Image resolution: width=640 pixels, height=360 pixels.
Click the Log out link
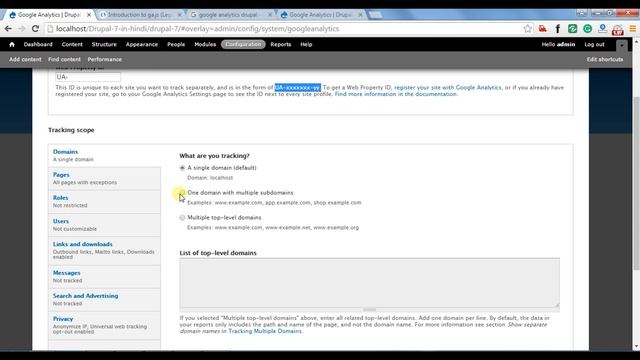tap(594, 44)
